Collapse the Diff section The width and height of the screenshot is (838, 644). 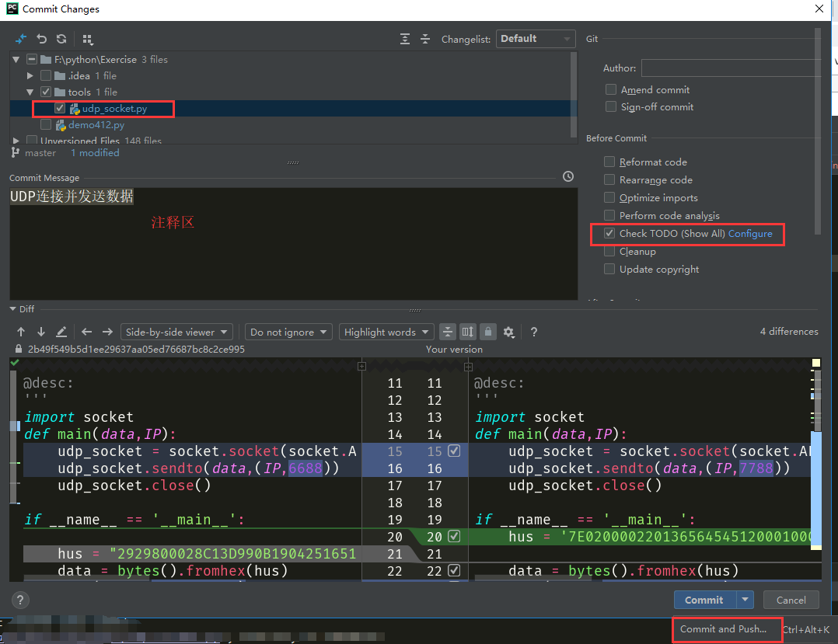click(x=12, y=309)
